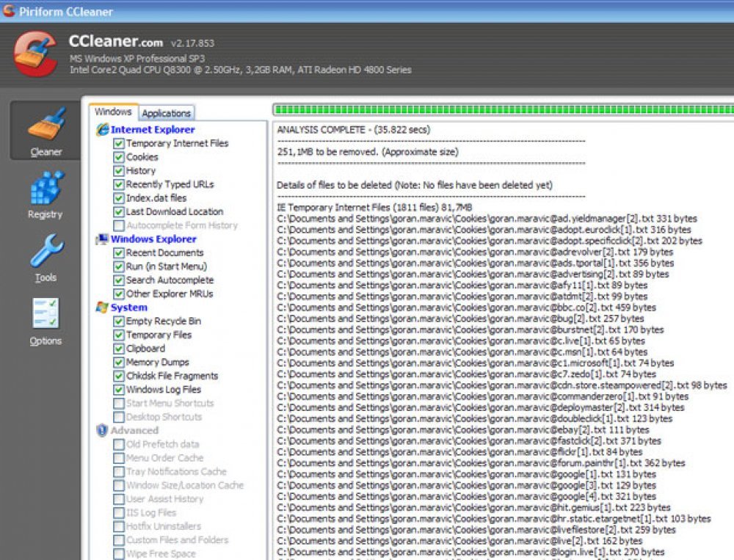Toggle Run (in Start Menu) checkbox
The height and width of the screenshot is (560, 734).
tap(119, 266)
